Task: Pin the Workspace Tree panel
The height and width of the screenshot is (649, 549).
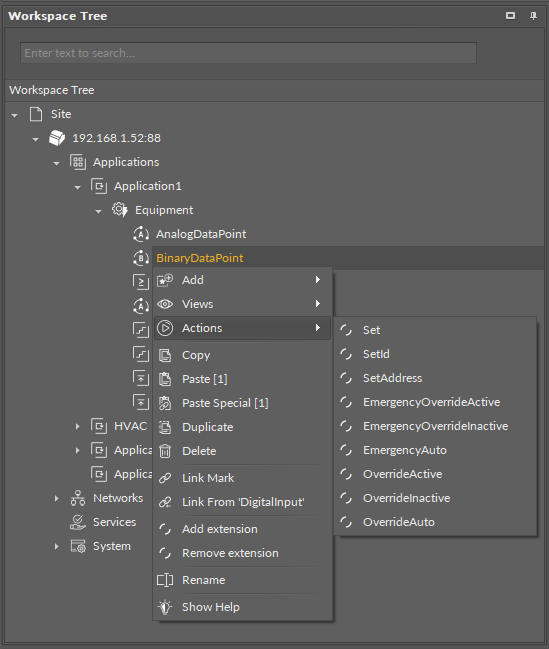Action: 533,16
